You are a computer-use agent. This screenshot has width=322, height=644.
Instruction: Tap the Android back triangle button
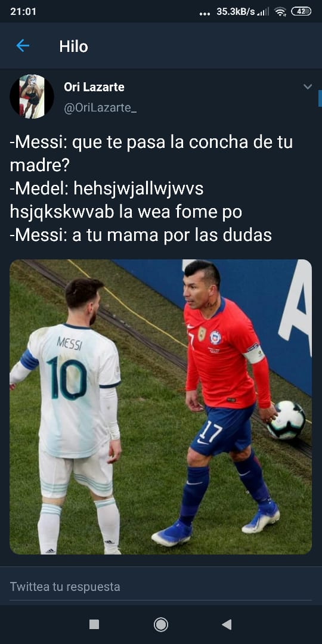tap(227, 624)
